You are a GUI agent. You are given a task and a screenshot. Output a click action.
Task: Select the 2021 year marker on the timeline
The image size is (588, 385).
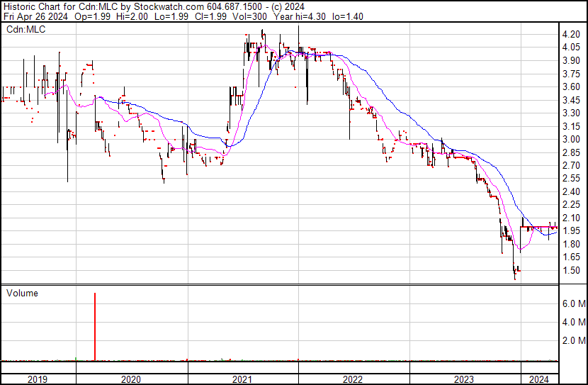click(242, 379)
